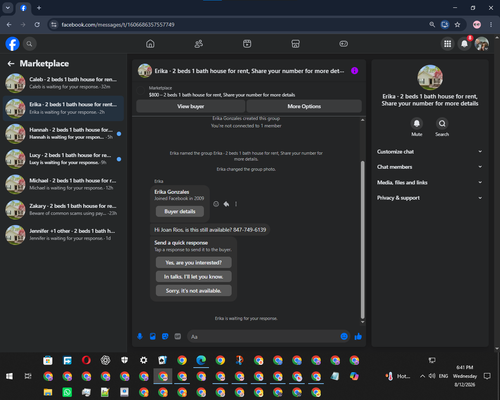Expand Privacy & support section
Screen dimensions: 500x400
click(430, 198)
